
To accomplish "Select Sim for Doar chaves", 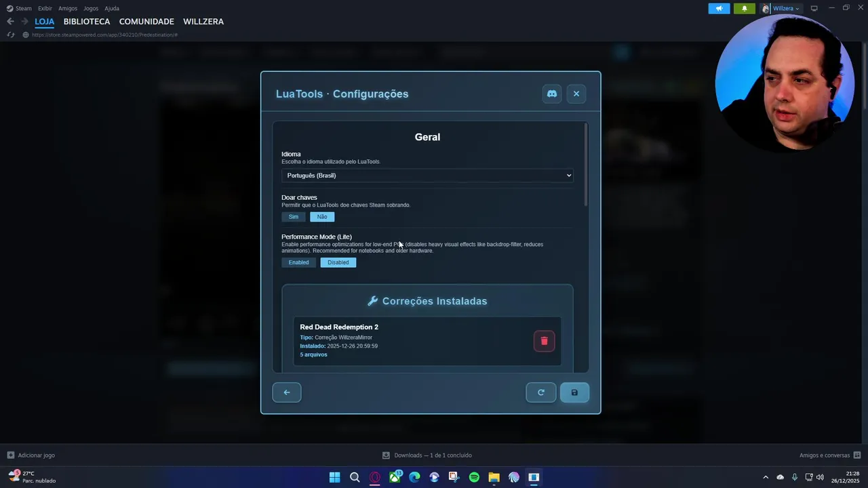I will (x=294, y=217).
